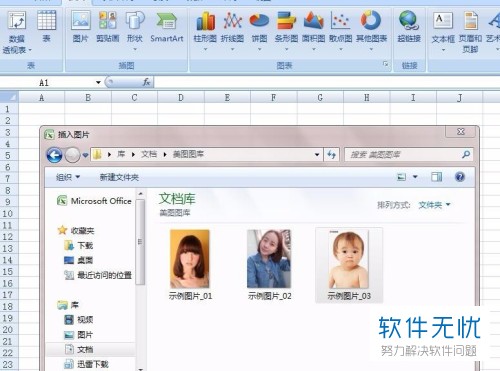This screenshot has width=500, height=371.
Task: Click the search magnifier in dialog
Action: (466, 154)
